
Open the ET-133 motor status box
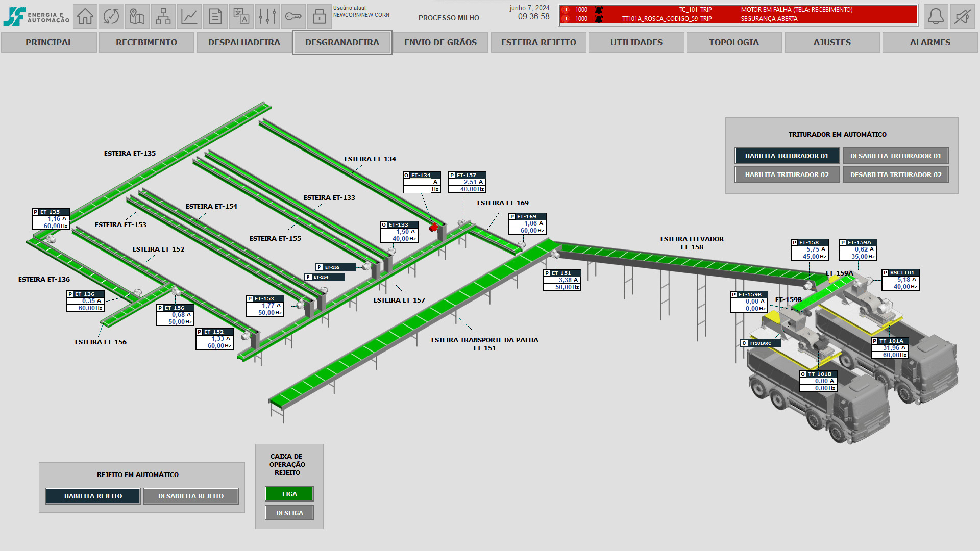399,232
